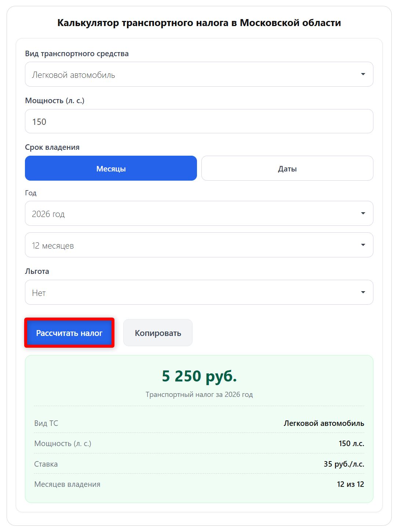This screenshot has height=532, width=398.
Task: Expand the 12 месяцев ownership dropdown
Action: (x=199, y=245)
